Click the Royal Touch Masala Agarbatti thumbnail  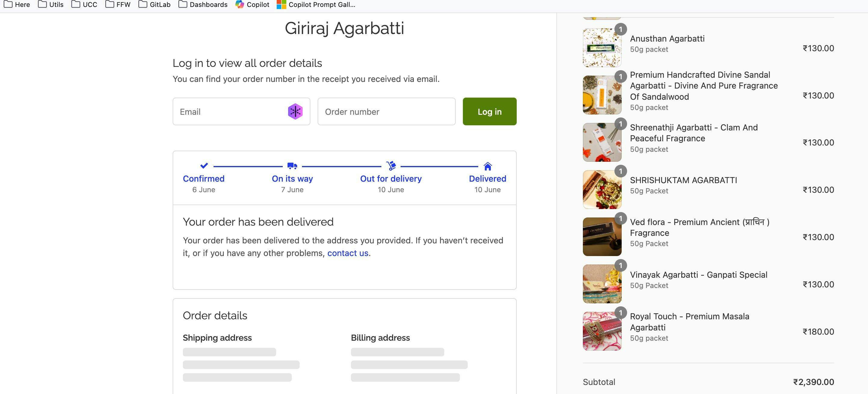pos(602,331)
